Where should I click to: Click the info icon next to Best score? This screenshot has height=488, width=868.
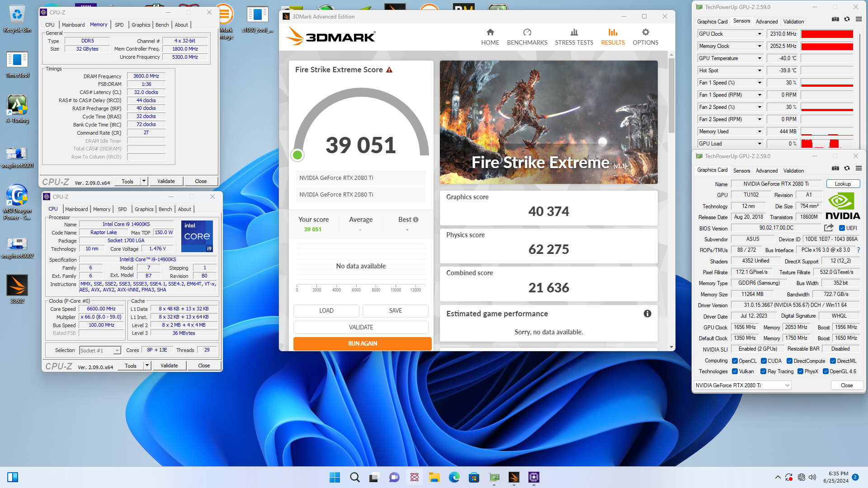[415, 220]
